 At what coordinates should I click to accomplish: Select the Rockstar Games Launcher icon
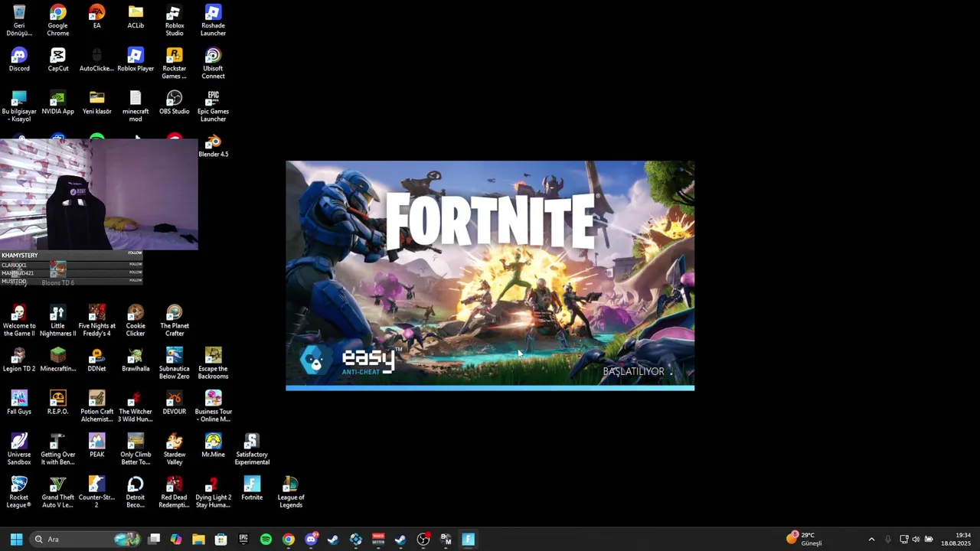tap(175, 64)
